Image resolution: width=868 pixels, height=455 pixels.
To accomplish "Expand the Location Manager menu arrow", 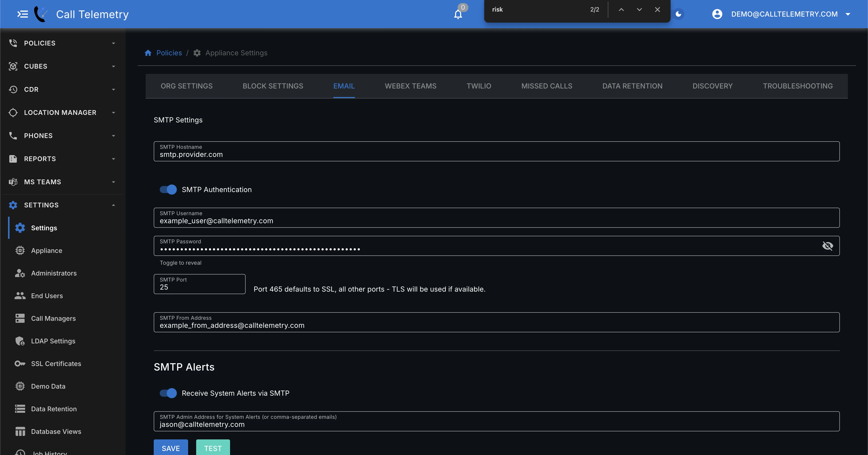I will click(114, 112).
